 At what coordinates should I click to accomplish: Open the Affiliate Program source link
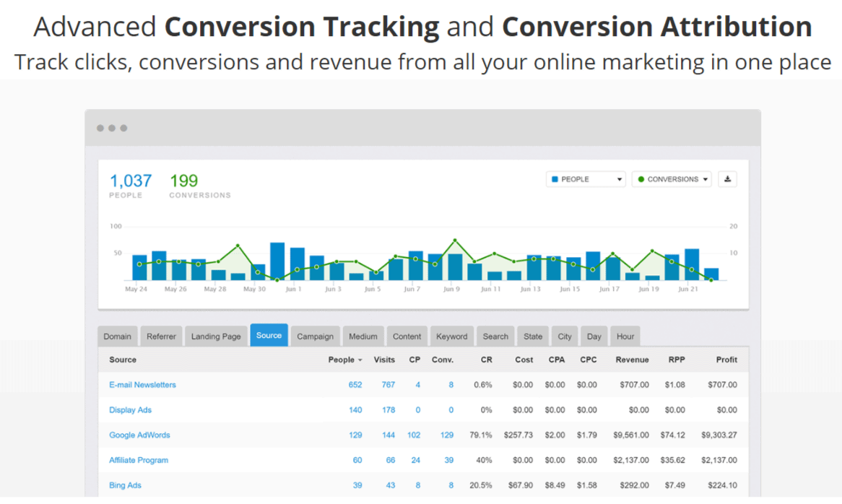click(139, 461)
